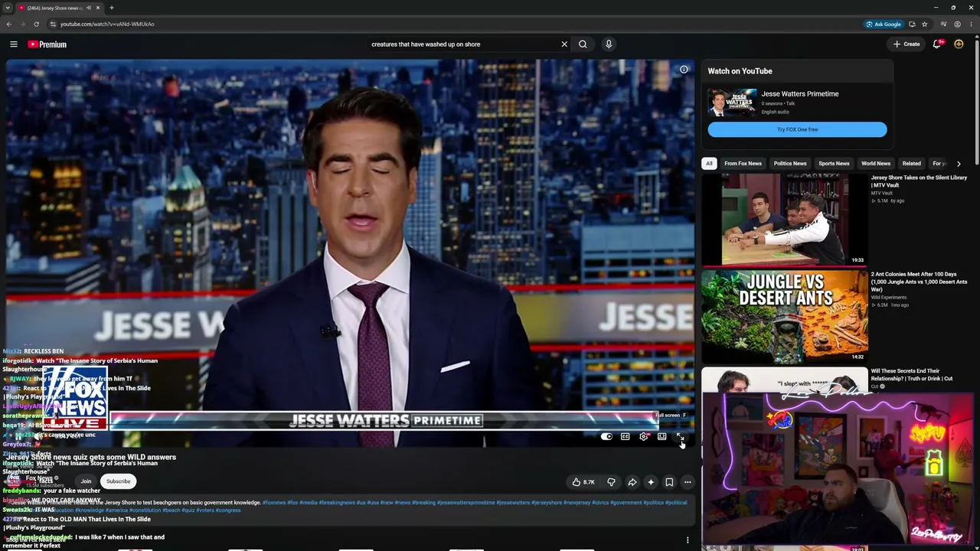Bookmark this page with star icon
980x551 pixels.
coord(924,24)
